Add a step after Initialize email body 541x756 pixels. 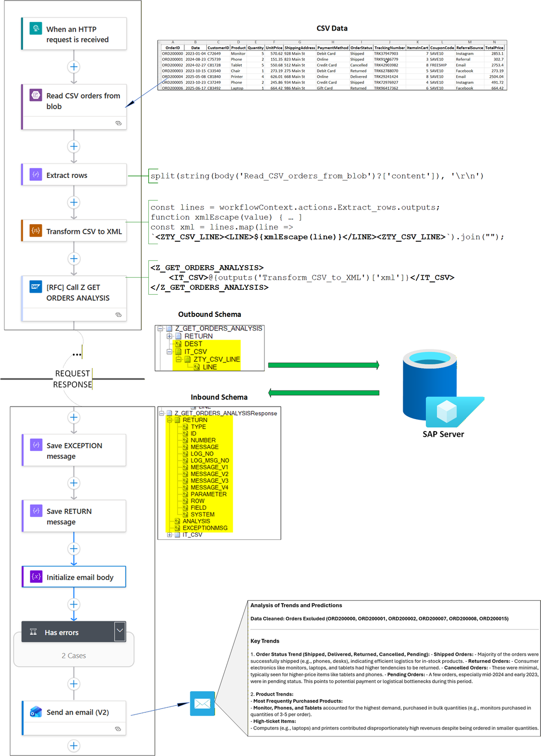tap(74, 605)
